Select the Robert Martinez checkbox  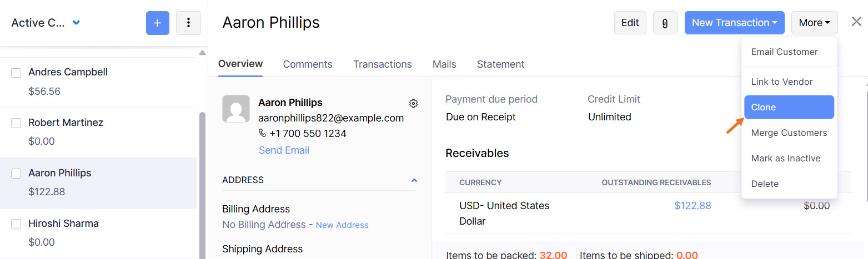pyautogui.click(x=16, y=123)
